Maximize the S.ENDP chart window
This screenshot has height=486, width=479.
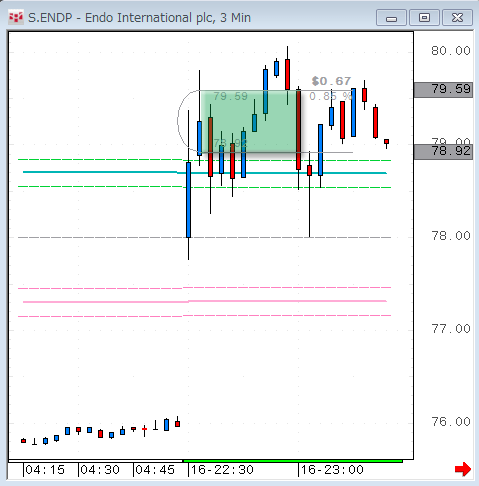click(424, 18)
